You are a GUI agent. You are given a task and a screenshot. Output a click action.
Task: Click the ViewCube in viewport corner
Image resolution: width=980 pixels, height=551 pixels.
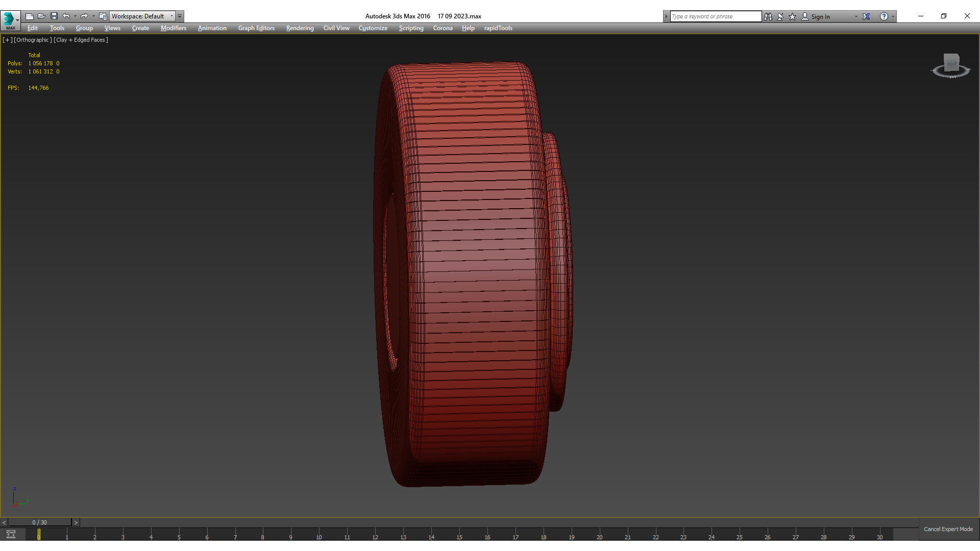point(951,62)
